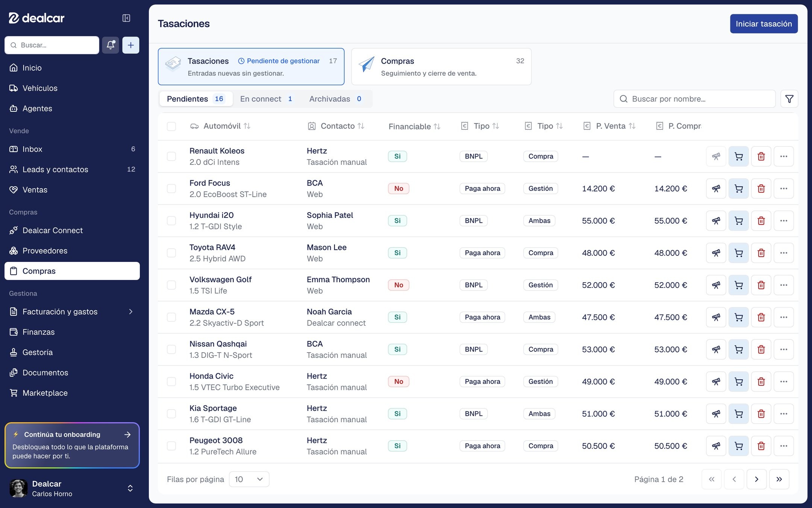Open Leads y contactos in sidebar
Image resolution: width=812 pixels, height=508 pixels.
pos(72,169)
